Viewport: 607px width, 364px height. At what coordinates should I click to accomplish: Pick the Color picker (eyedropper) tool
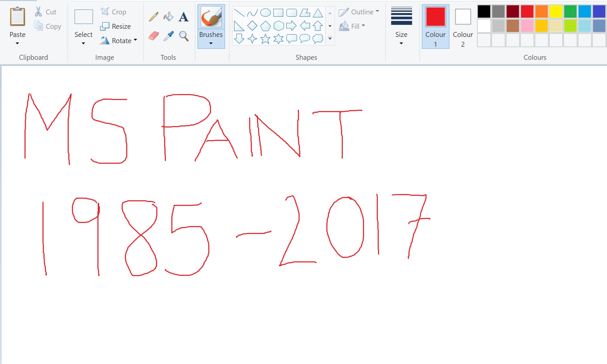(169, 35)
